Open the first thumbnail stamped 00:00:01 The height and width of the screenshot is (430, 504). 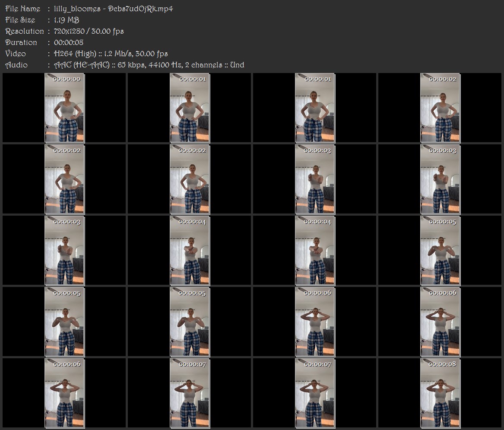pos(190,108)
